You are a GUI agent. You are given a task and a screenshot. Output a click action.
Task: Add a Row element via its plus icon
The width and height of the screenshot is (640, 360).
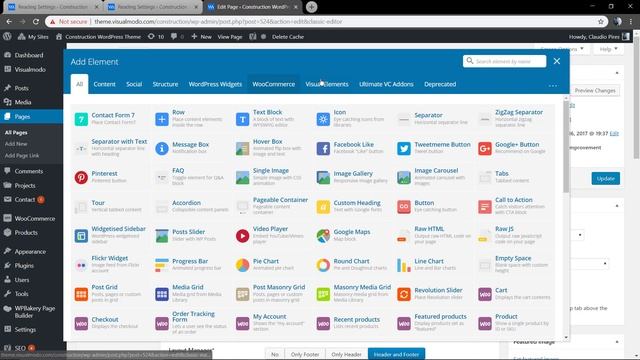coord(162,119)
